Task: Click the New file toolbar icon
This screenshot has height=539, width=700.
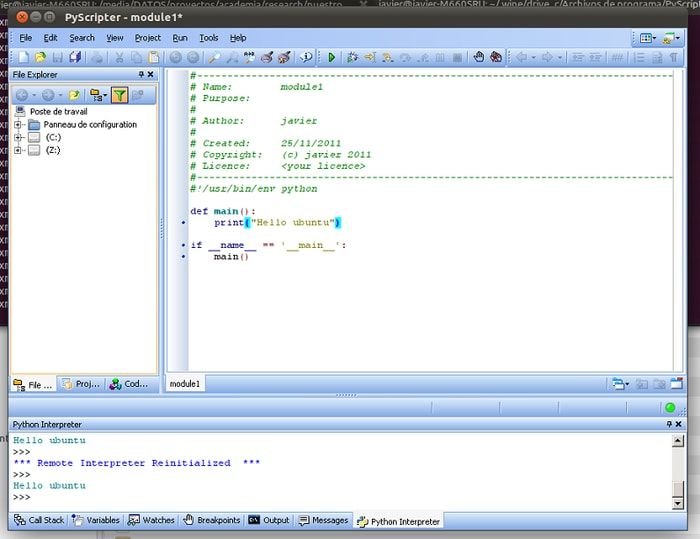Action: pyautogui.click(x=24, y=58)
